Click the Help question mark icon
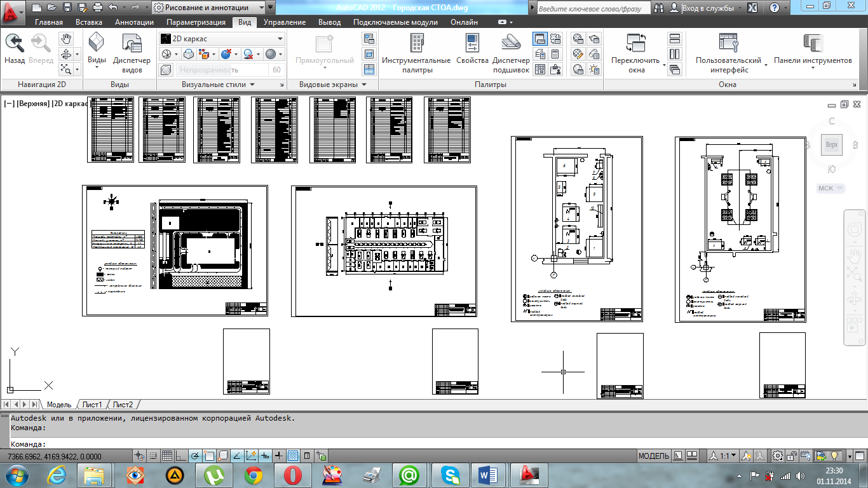This screenshot has width=868, height=488. [x=775, y=8]
